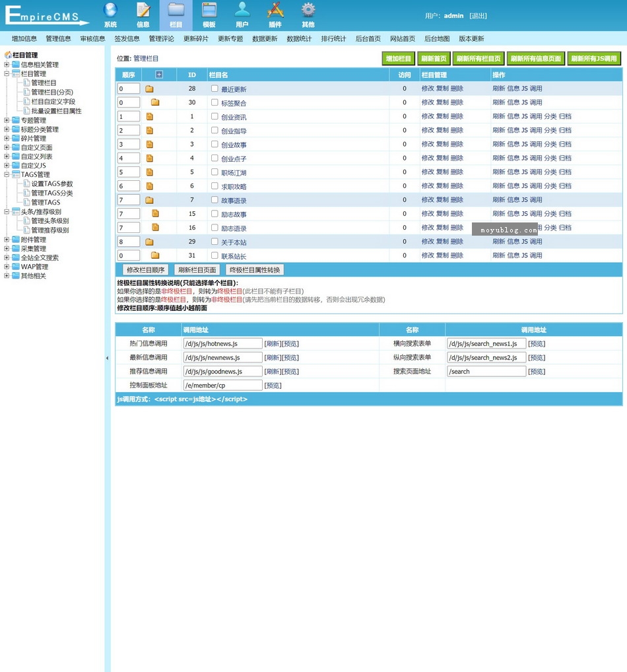
Task: Expand the 专题管理 tree node
Action: (x=7, y=120)
